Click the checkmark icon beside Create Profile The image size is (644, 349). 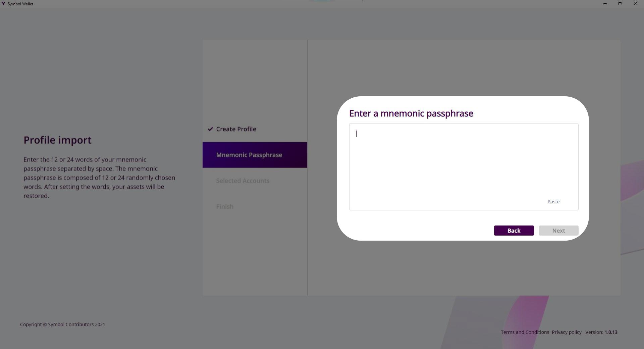coord(210,129)
